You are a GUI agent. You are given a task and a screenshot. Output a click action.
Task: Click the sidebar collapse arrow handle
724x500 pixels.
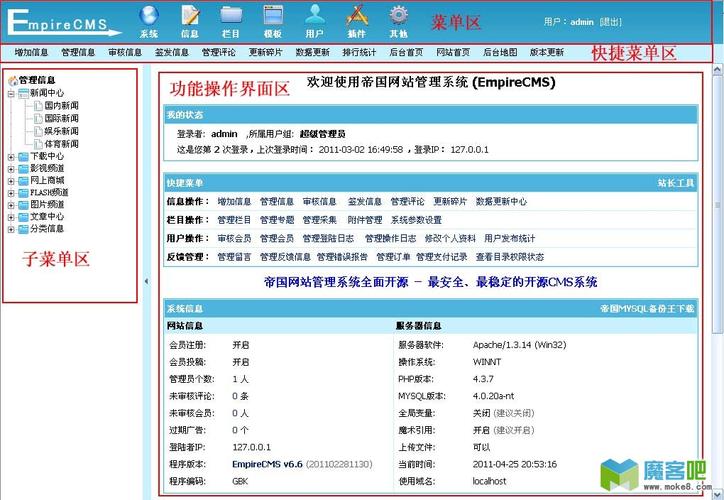pos(147,281)
